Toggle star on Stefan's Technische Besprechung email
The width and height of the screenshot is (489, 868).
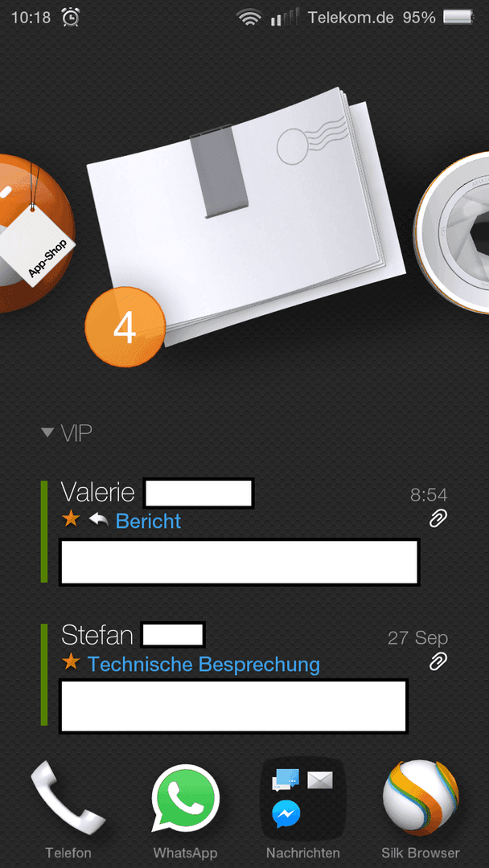point(70,661)
